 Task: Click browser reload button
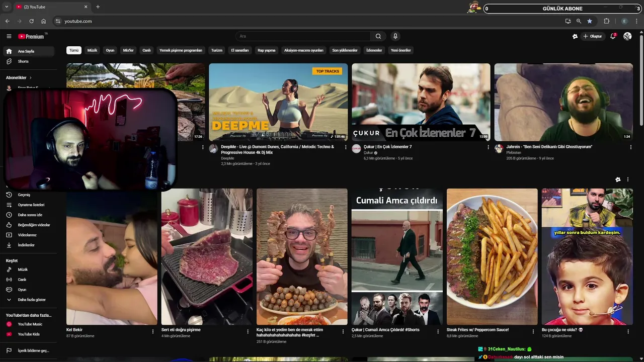tap(31, 21)
